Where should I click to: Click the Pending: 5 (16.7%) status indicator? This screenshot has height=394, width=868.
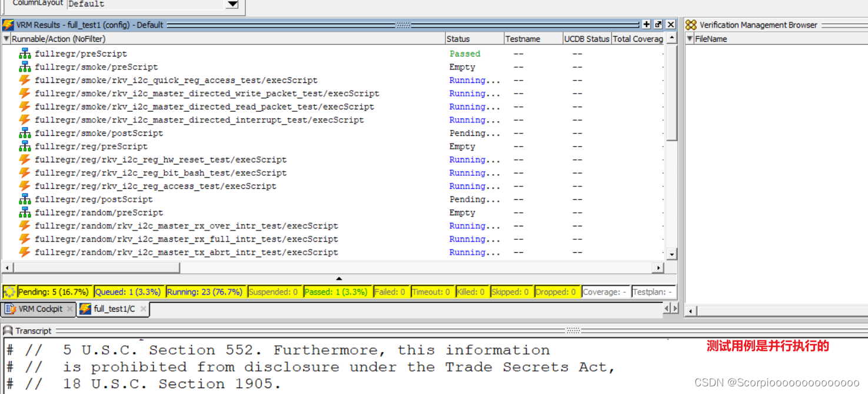(x=54, y=292)
